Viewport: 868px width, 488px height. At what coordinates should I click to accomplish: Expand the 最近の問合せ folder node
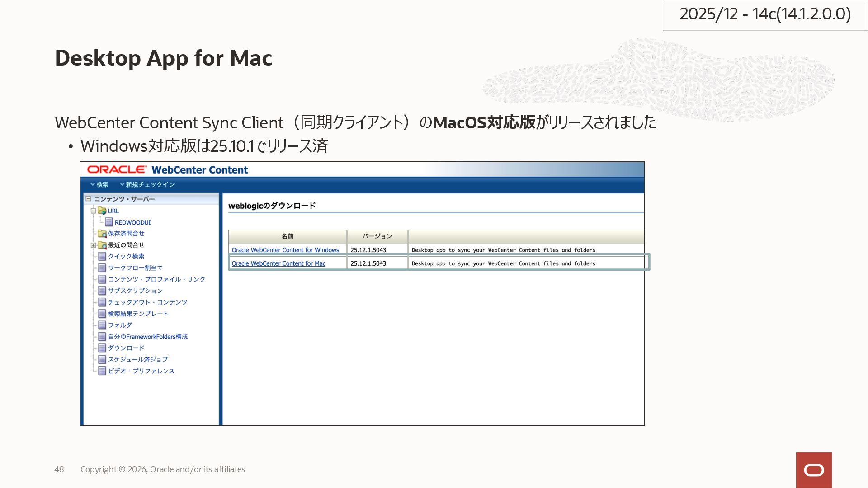[x=93, y=245]
